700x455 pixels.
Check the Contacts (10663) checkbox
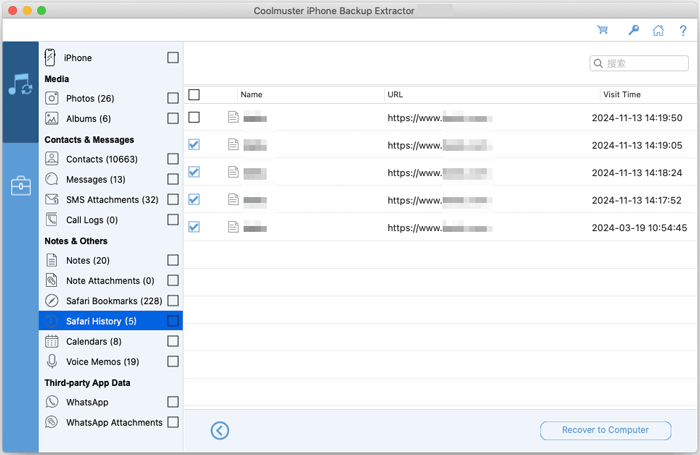click(x=173, y=159)
